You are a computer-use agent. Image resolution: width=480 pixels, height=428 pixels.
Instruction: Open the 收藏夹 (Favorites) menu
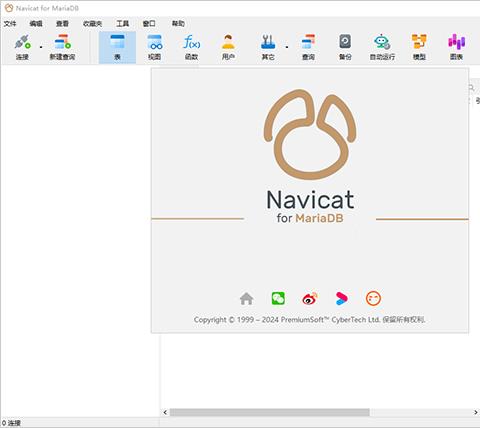point(92,23)
